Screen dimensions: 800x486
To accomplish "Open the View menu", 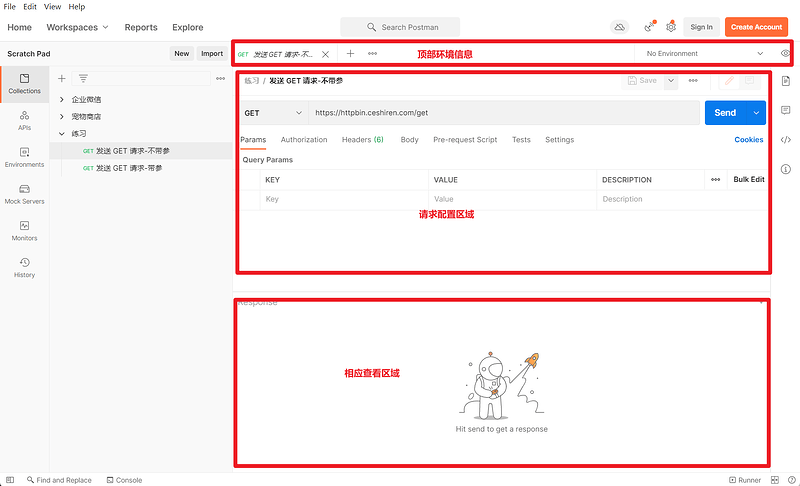I will pyautogui.click(x=53, y=7).
